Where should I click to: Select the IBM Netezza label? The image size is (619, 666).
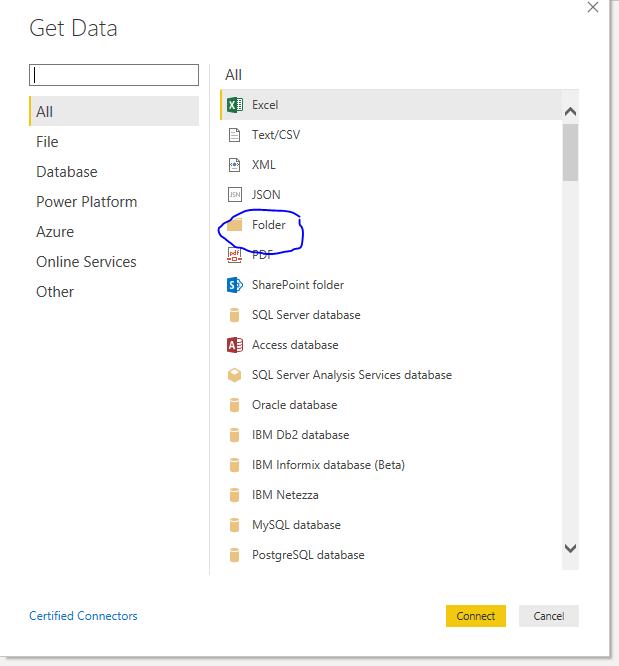285,495
